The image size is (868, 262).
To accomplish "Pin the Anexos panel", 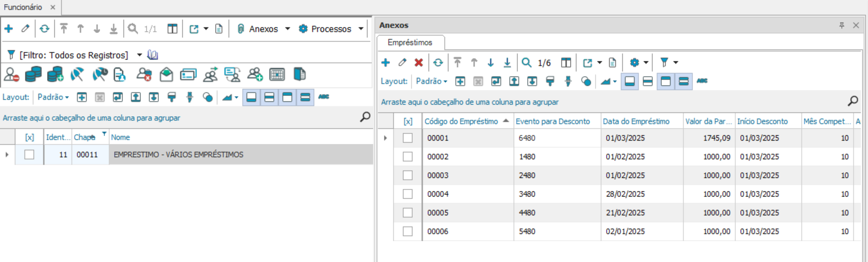I will tap(842, 25).
